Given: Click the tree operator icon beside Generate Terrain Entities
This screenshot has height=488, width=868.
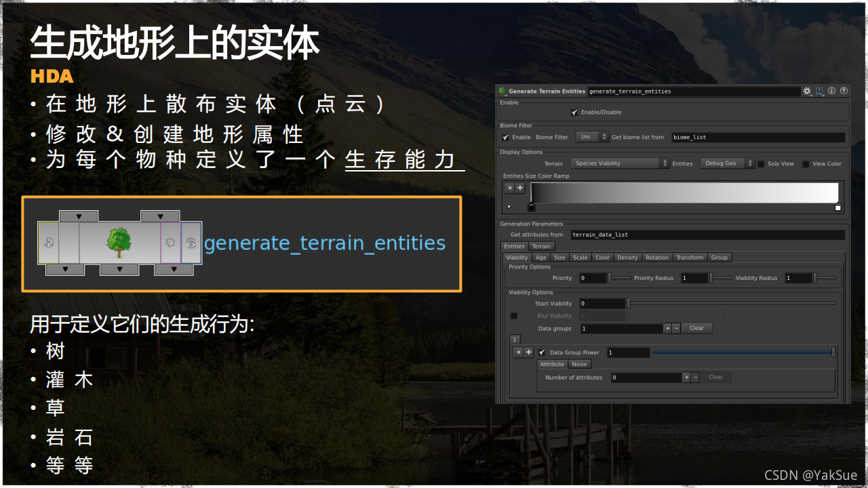Looking at the screenshot, I should pyautogui.click(x=502, y=91).
